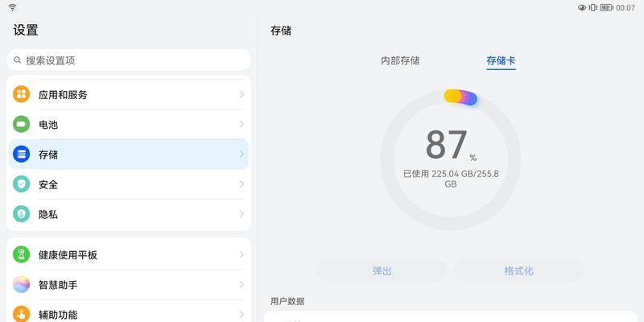Tap the 00:07 clock
This screenshot has height=322, width=644.
[625, 7]
